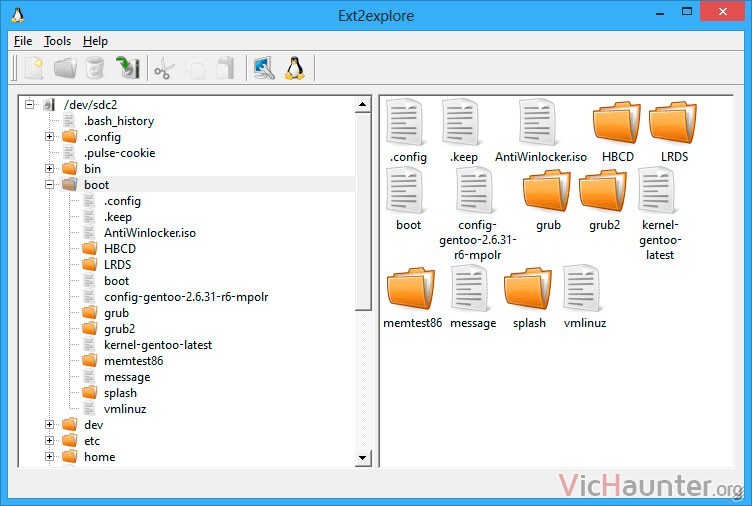Select the memtest86 folder icon in right pane
Viewport: 752px width, 506px height.
411,288
